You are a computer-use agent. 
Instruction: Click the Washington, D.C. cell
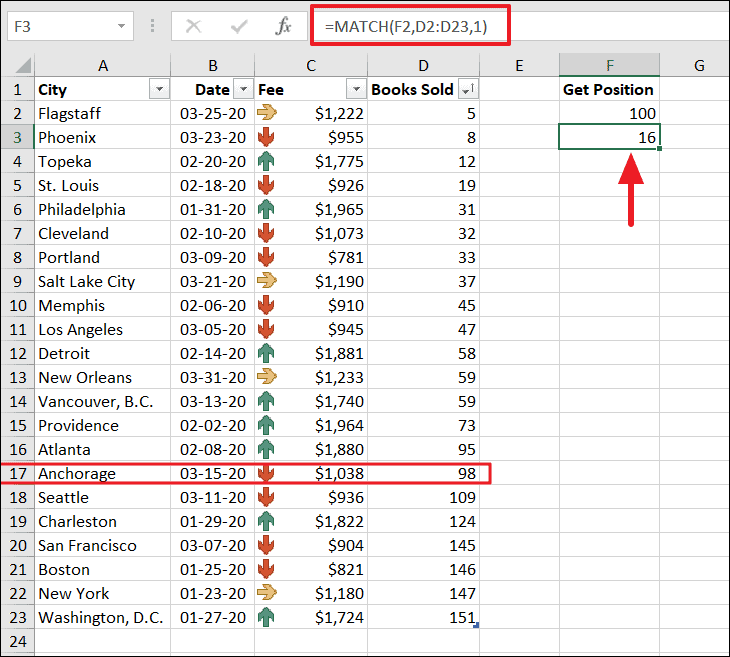click(102, 617)
